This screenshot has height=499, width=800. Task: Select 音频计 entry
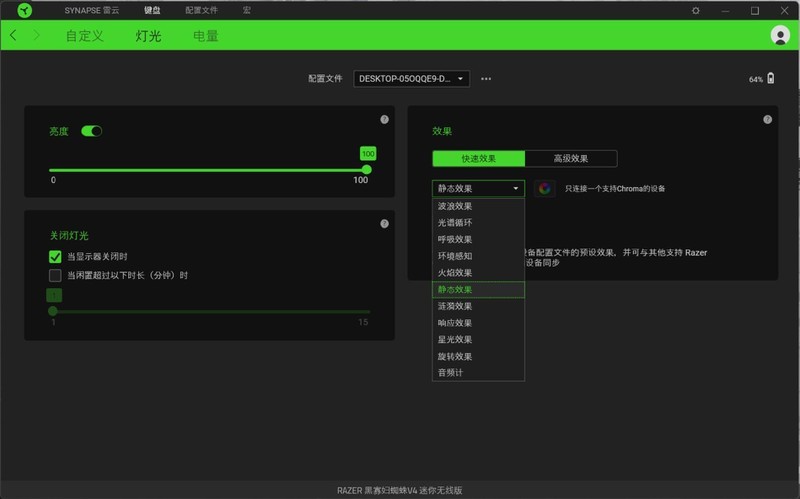click(x=478, y=372)
